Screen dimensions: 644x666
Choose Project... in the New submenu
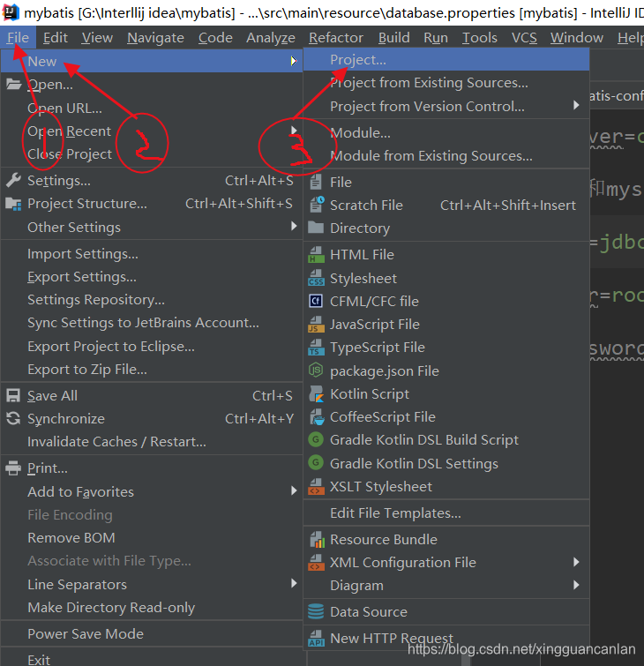[446, 60]
